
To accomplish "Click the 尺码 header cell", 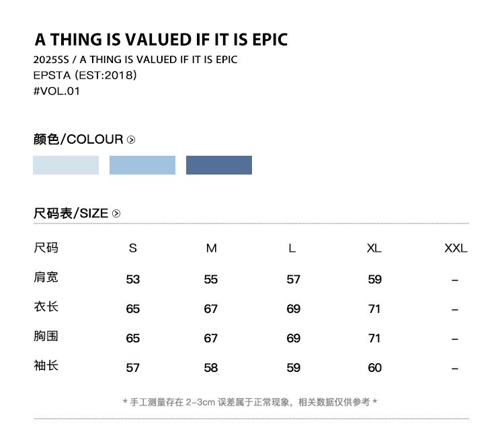I will (x=46, y=248).
